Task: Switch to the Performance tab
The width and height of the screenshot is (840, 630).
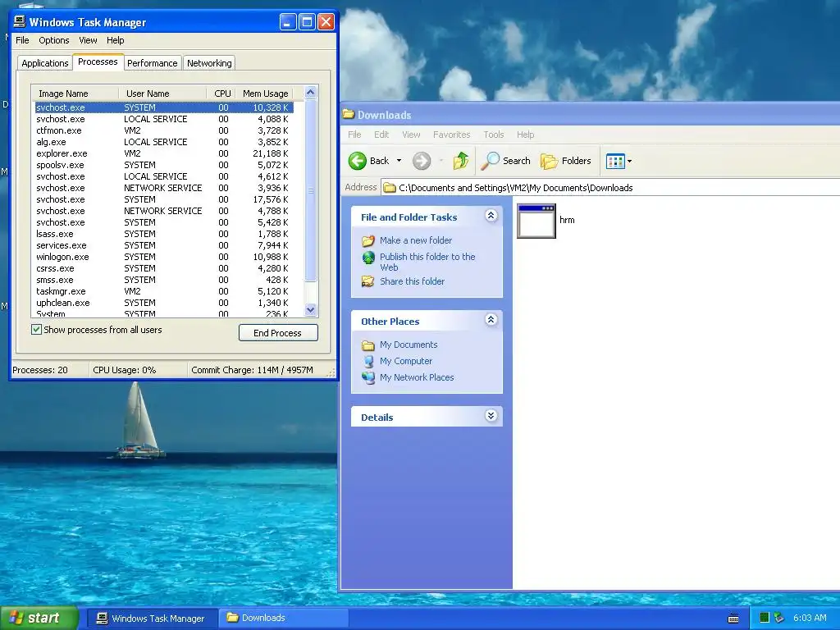Action: tap(152, 63)
